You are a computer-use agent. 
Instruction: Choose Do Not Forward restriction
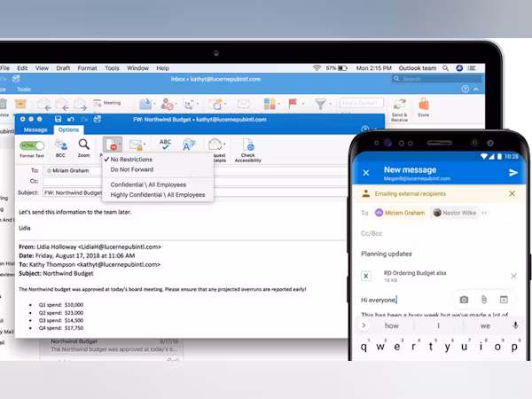point(134,170)
